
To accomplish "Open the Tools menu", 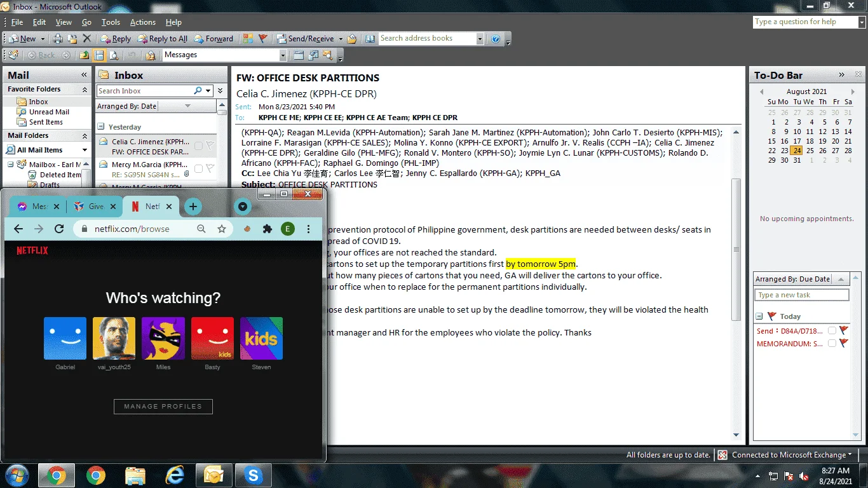I will [x=111, y=22].
